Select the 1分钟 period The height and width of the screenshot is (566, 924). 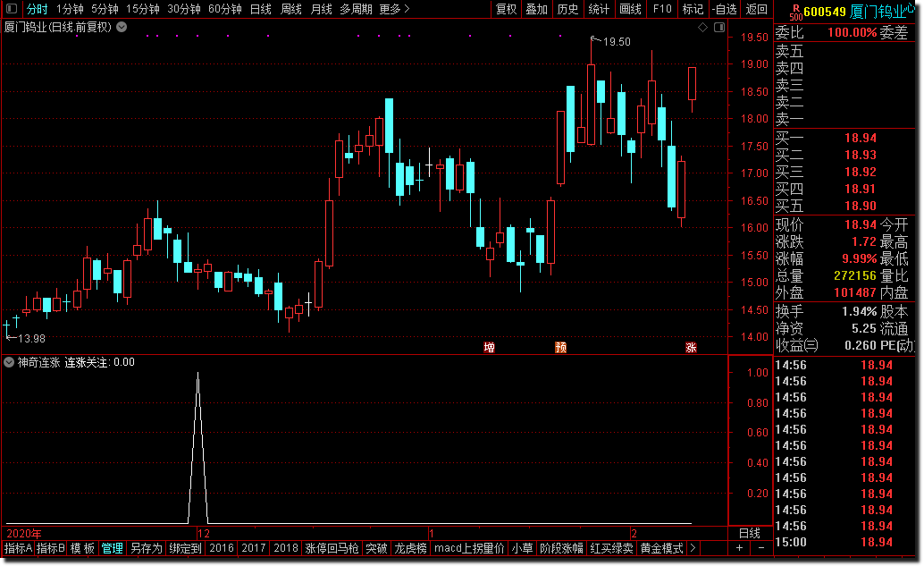(70, 9)
